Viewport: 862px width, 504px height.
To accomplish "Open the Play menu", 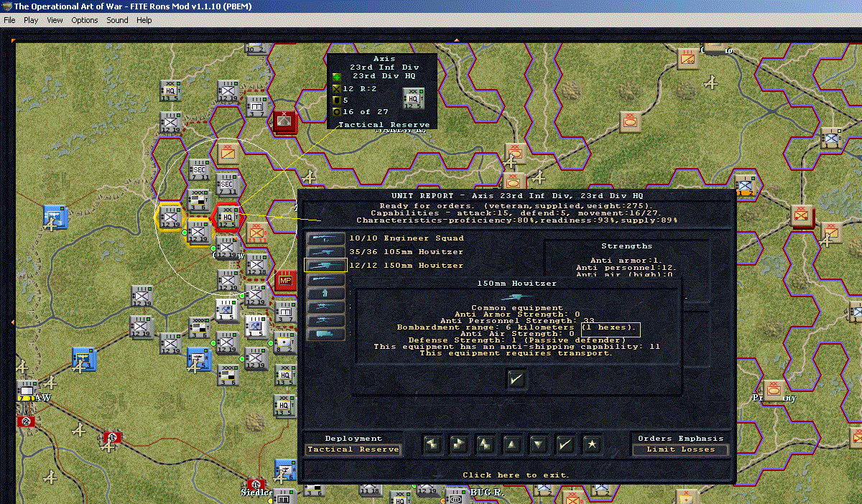I will point(31,20).
